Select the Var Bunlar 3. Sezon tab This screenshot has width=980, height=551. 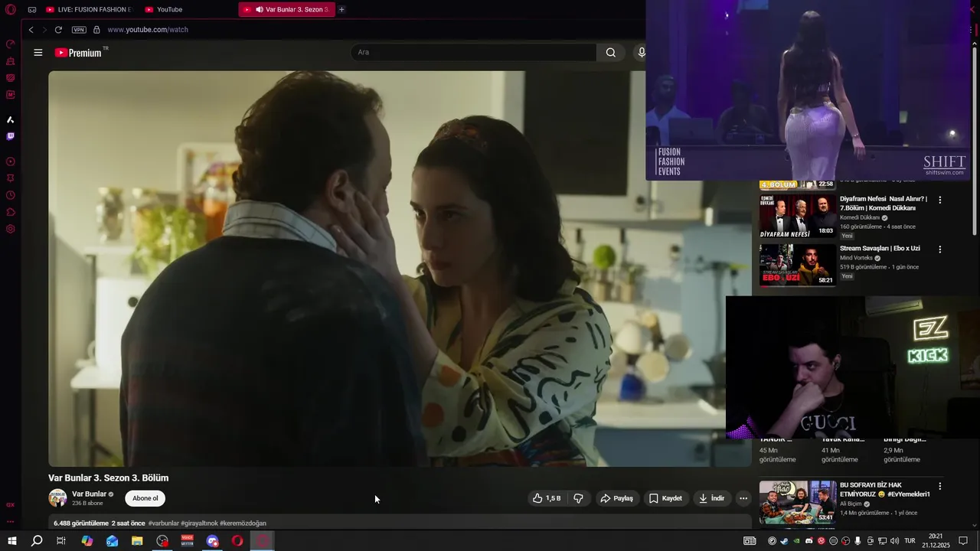click(286, 9)
